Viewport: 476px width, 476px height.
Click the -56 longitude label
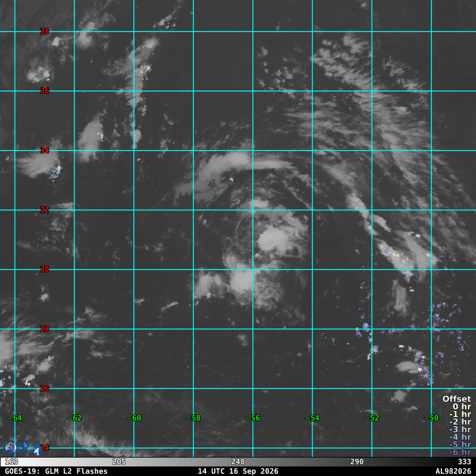pyautogui.click(x=252, y=418)
